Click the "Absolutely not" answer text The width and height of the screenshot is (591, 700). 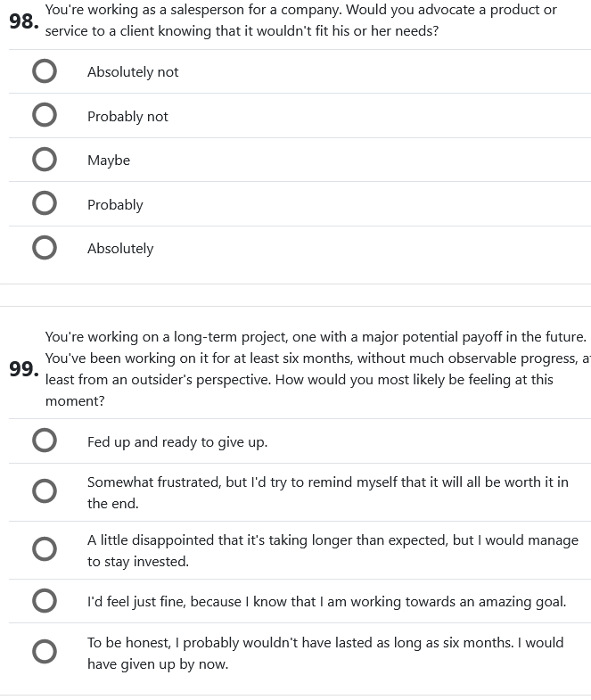(x=133, y=72)
